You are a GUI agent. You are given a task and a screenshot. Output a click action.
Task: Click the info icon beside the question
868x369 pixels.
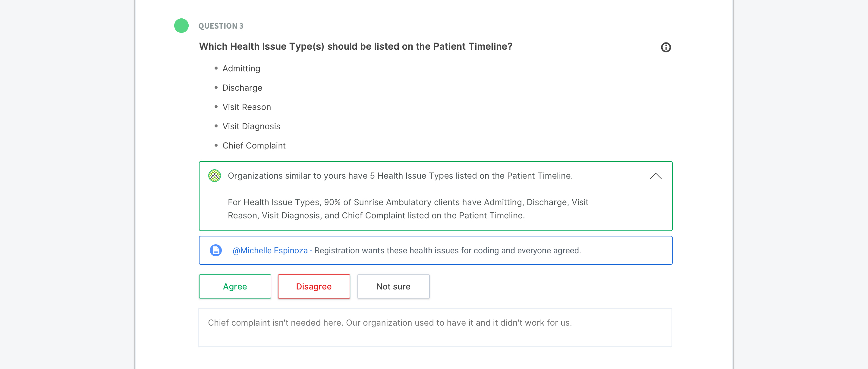665,47
